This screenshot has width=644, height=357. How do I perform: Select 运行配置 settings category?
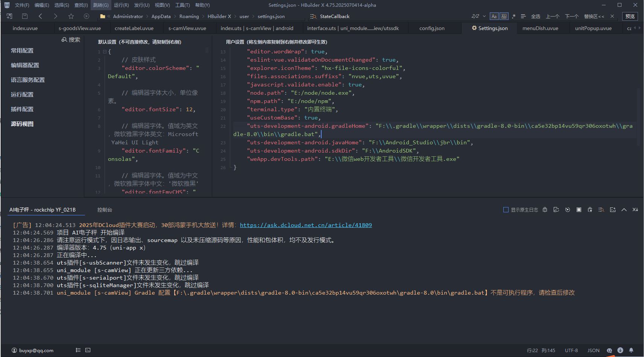click(22, 94)
